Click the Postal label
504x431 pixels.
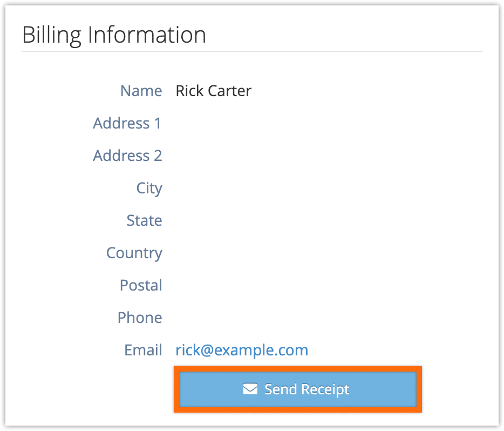click(x=141, y=285)
